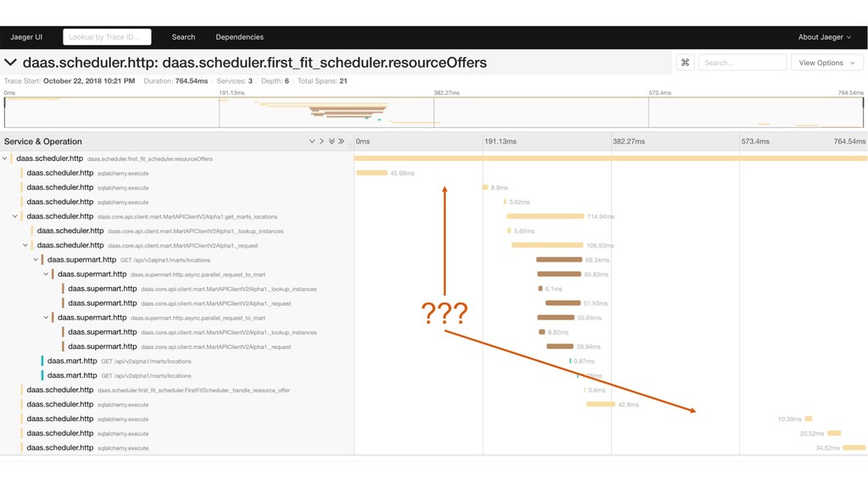Open the View Options dropdown
The image size is (868, 488).
[826, 63]
